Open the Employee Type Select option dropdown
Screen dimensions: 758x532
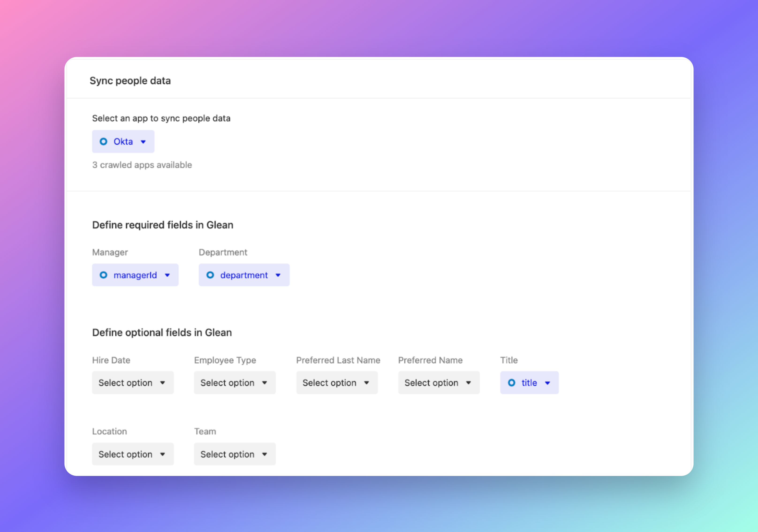coord(235,383)
